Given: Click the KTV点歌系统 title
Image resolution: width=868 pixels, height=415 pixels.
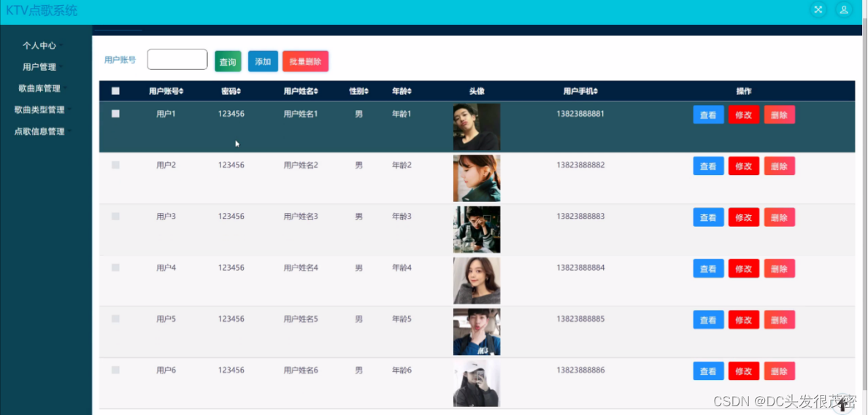Looking at the screenshot, I should [42, 10].
